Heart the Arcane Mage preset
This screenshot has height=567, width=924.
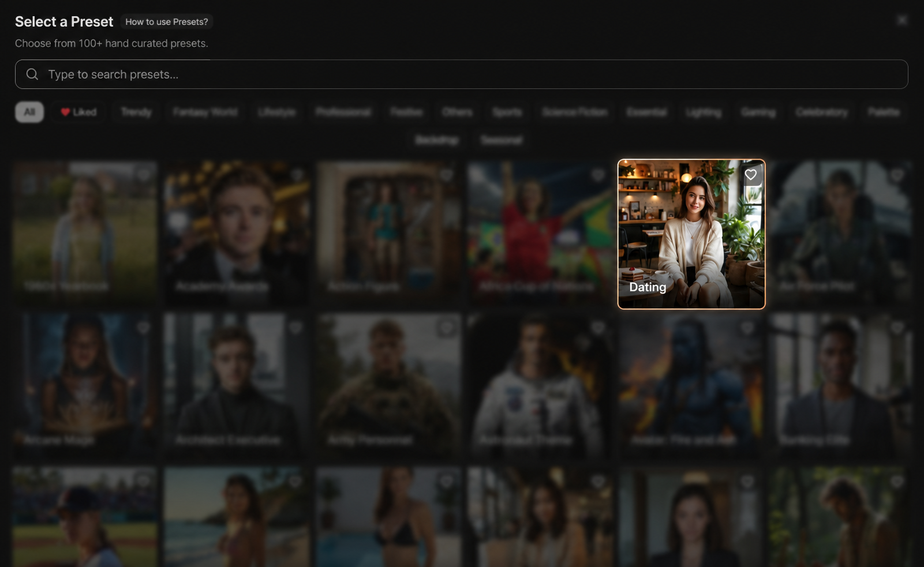click(144, 328)
